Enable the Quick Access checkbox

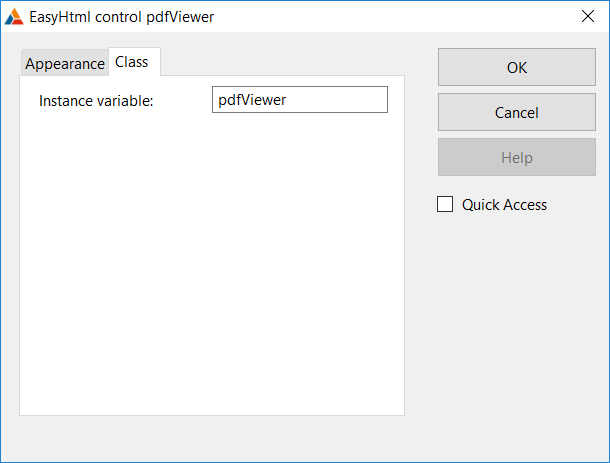pyautogui.click(x=445, y=204)
